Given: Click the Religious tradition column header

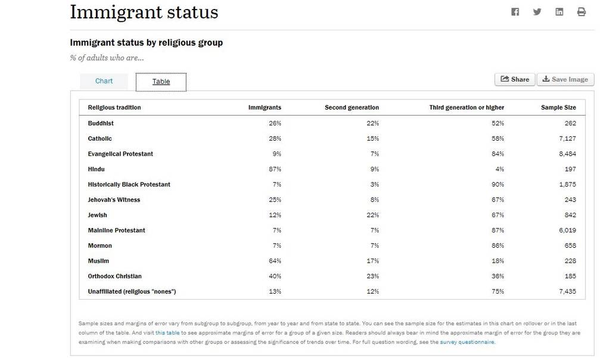Looking at the screenshot, I should [114, 107].
